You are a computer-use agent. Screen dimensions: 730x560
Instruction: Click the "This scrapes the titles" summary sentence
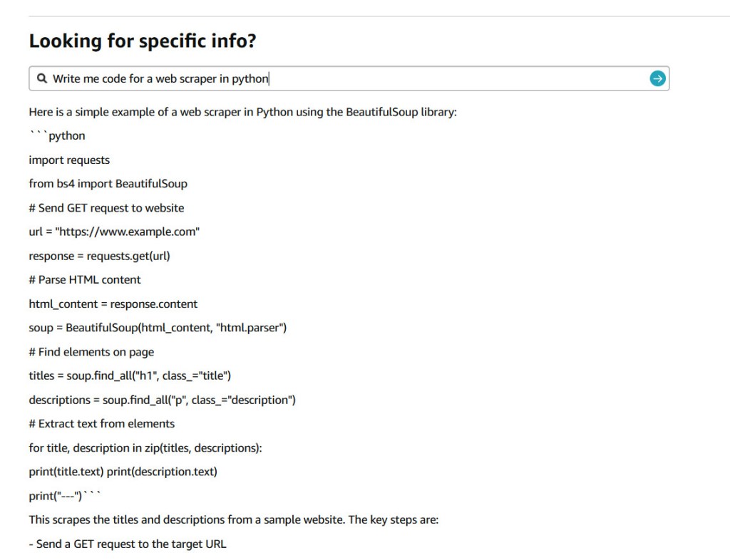click(x=233, y=519)
